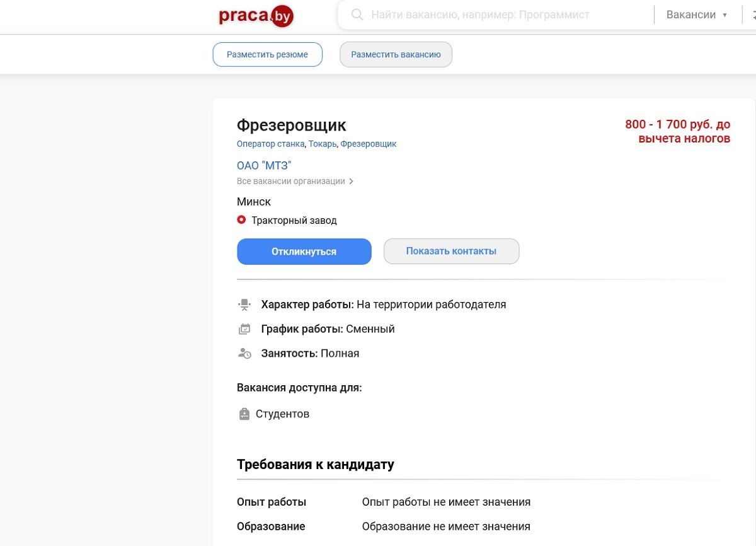Click the chair icon beside Характер работы
Screen dimensions: 756x546
click(244, 304)
